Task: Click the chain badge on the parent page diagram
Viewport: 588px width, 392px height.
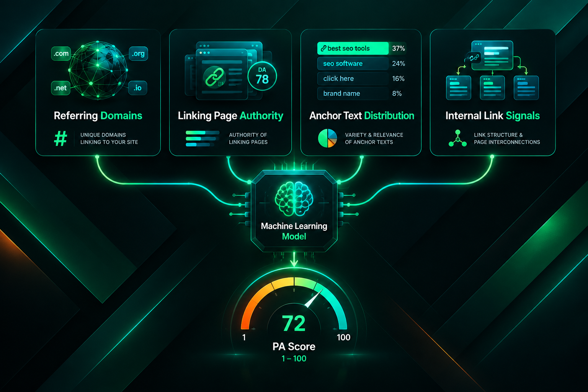Action: pos(474,58)
